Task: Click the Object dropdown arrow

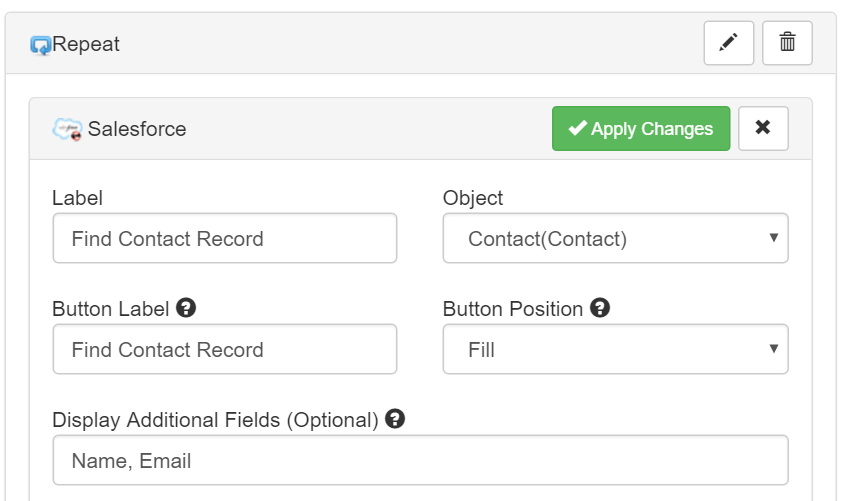Action: pos(774,238)
